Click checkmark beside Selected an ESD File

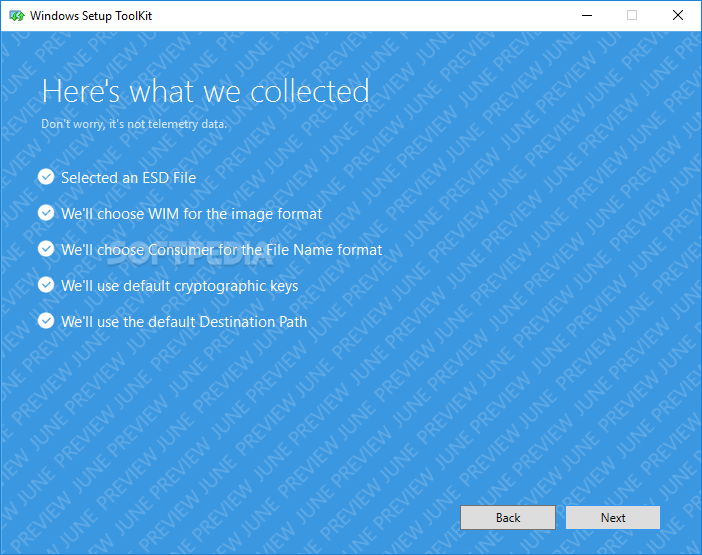(x=46, y=177)
